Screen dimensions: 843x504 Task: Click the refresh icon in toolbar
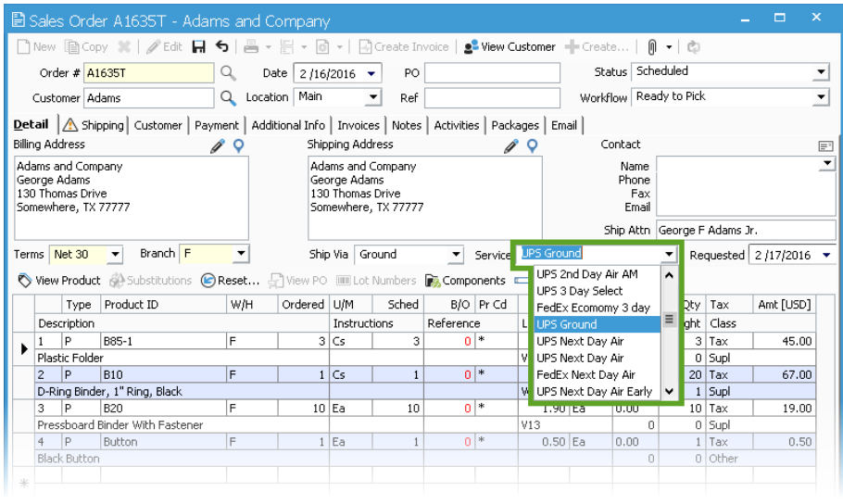coord(694,47)
